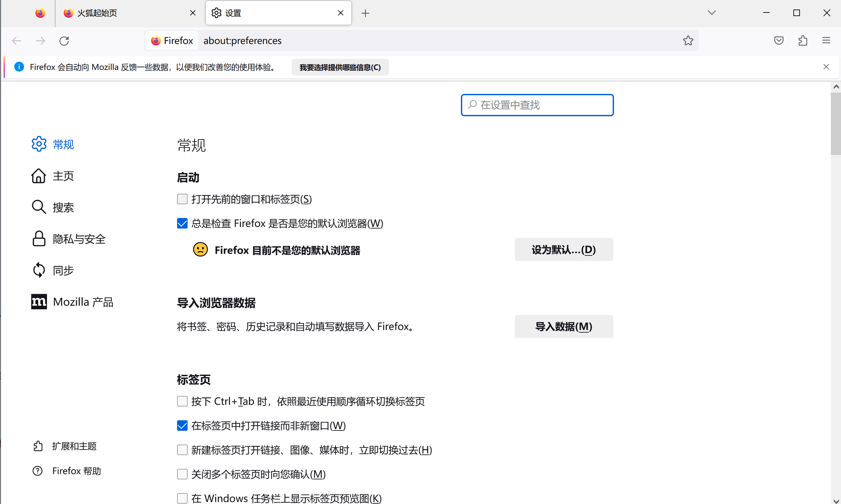Open the list-all-tabs dropdown chevron
Viewport: 841px width, 504px height.
[x=712, y=12]
